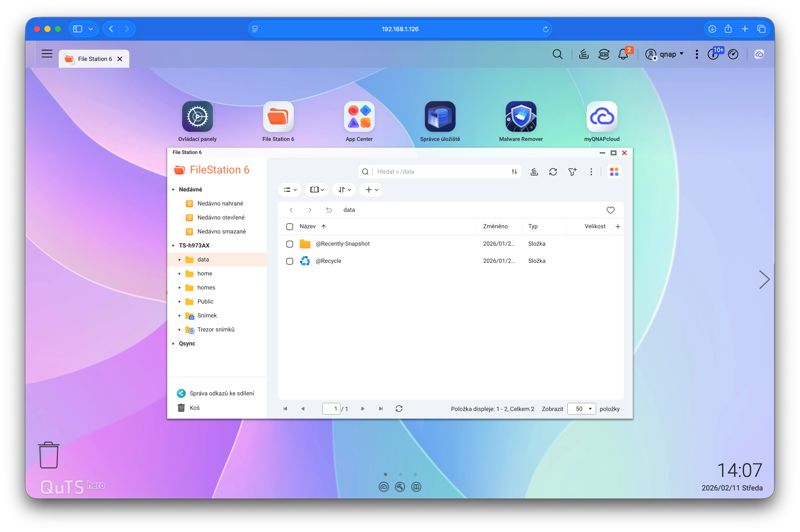The image size is (800, 532).
Task: Click the background tasks icon in File Station
Action: (x=534, y=172)
